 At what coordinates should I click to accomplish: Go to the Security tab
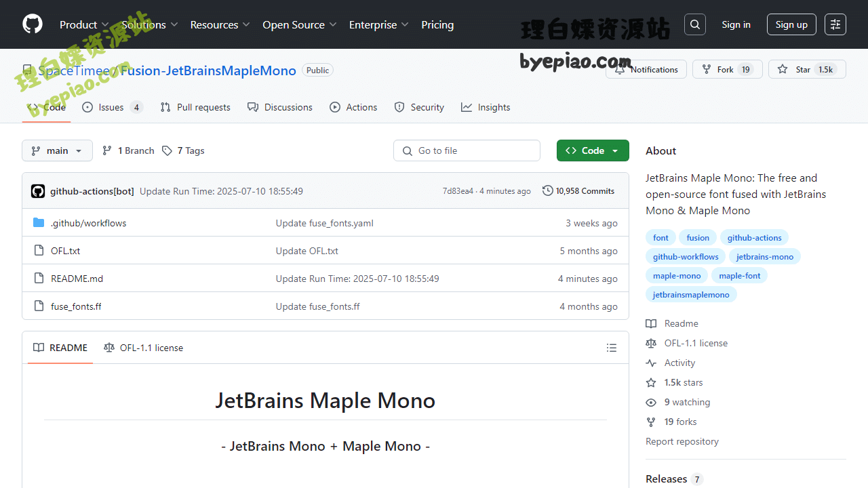pyautogui.click(x=419, y=107)
